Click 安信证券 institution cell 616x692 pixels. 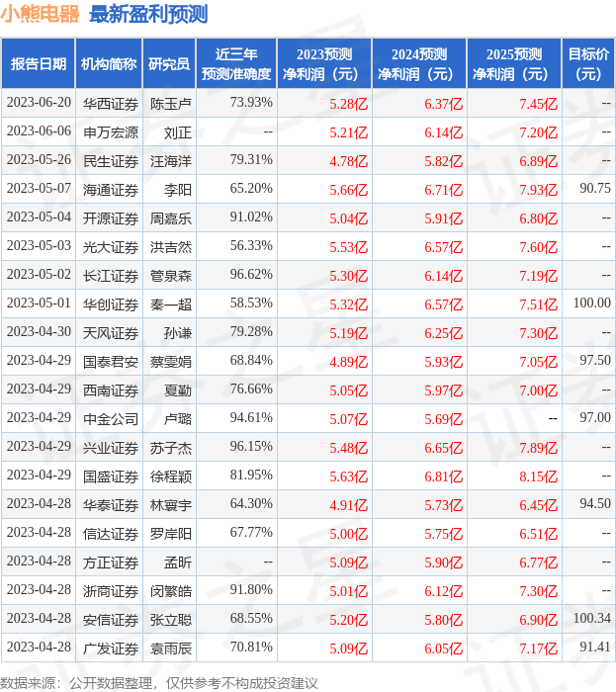(x=111, y=620)
